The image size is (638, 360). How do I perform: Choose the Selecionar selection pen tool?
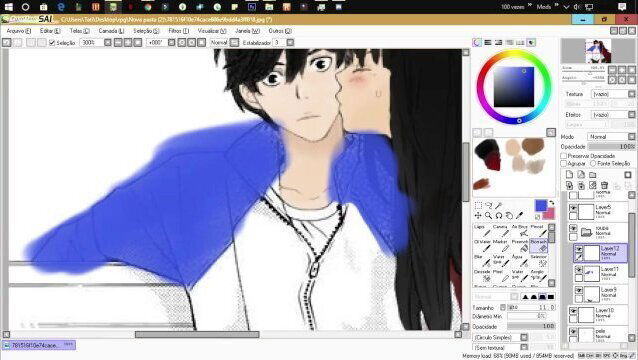(x=538, y=261)
